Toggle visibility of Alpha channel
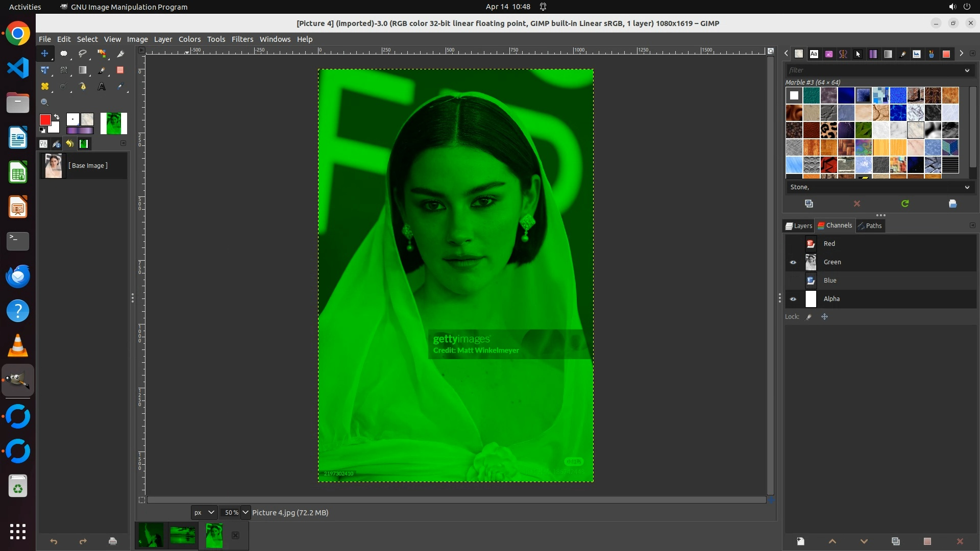 (793, 299)
